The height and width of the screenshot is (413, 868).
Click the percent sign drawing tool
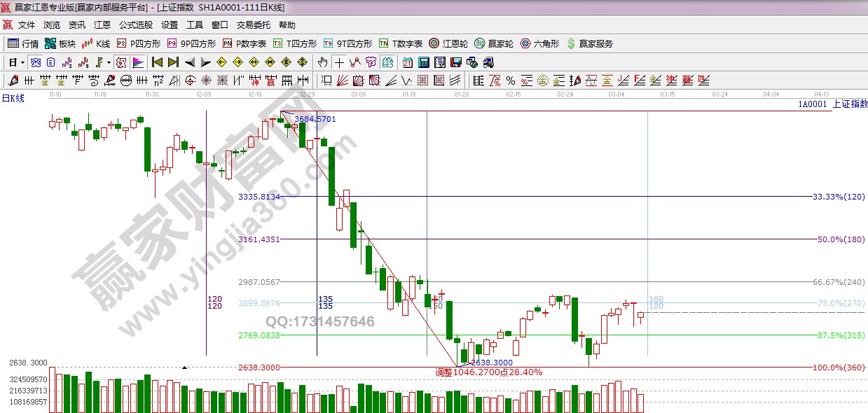point(510,80)
